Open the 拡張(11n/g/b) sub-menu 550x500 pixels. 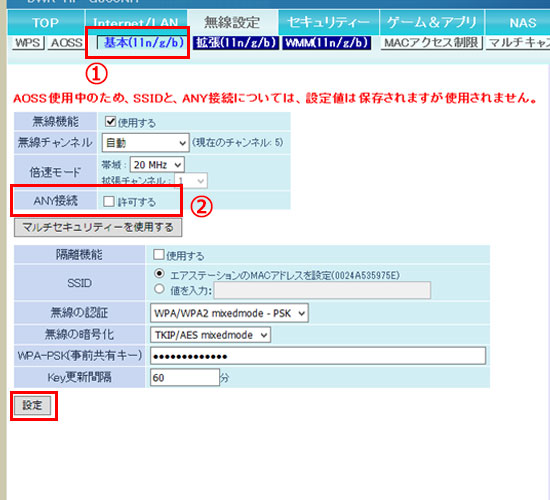pyautogui.click(x=236, y=43)
